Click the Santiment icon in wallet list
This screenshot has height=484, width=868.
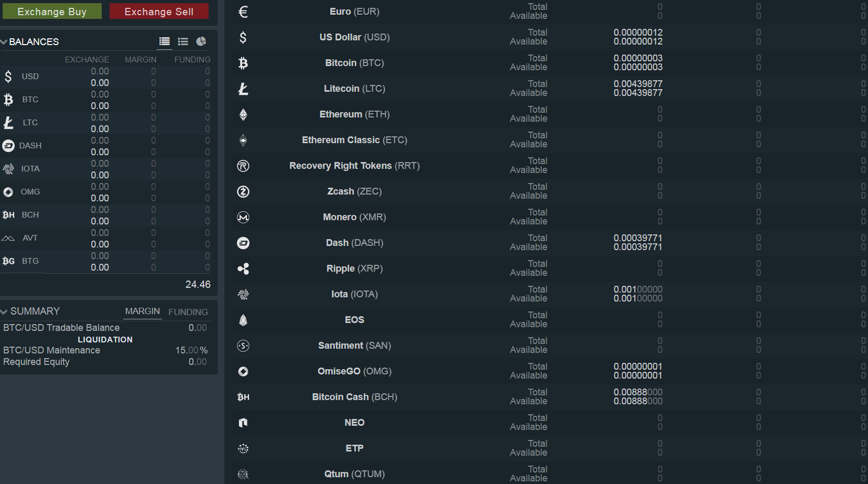click(x=243, y=346)
